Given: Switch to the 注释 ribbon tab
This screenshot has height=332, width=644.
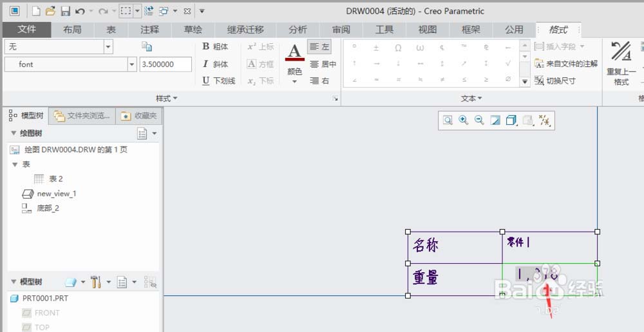Looking at the screenshot, I should pyautogui.click(x=149, y=30).
